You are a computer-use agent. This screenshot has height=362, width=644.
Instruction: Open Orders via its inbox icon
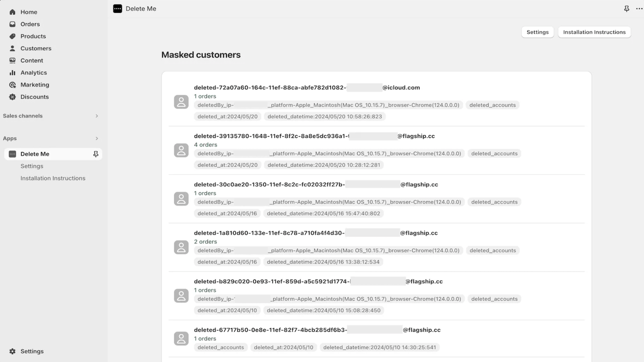point(12,24)
